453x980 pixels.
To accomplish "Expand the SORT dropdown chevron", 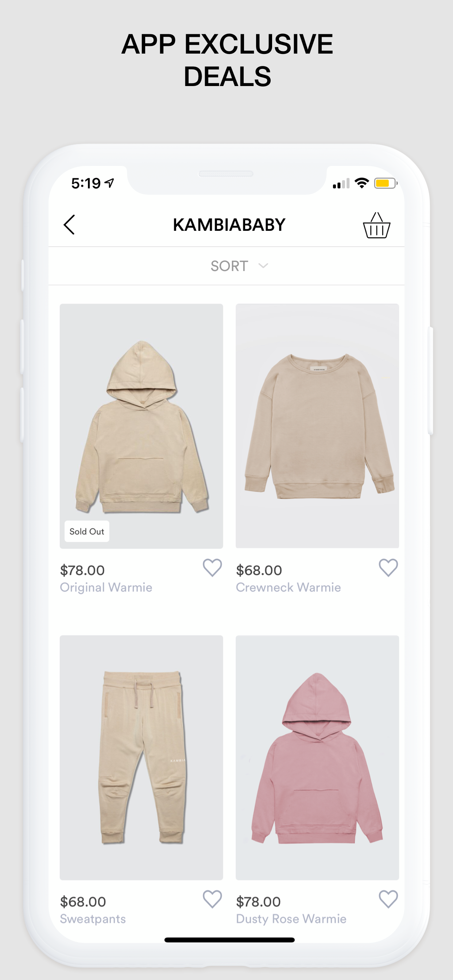I will (x=263, y=265).
